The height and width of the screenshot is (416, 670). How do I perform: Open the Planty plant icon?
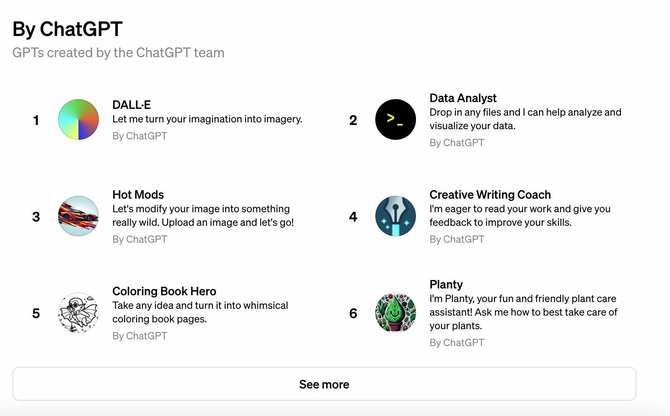pyautogui.click(x=395, y=313)
